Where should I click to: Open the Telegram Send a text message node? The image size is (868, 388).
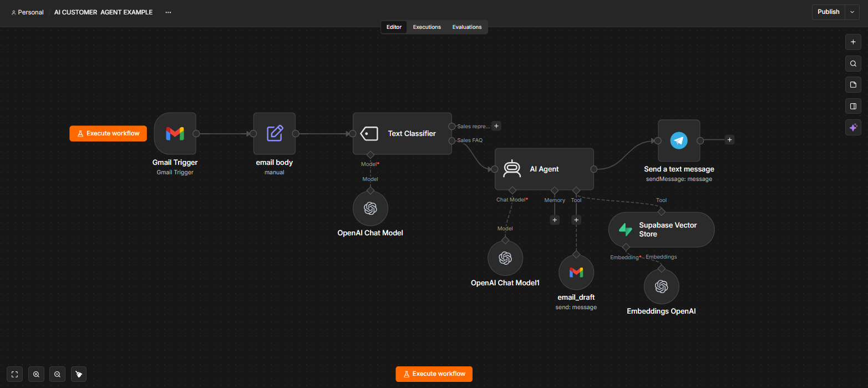point(679,140)
